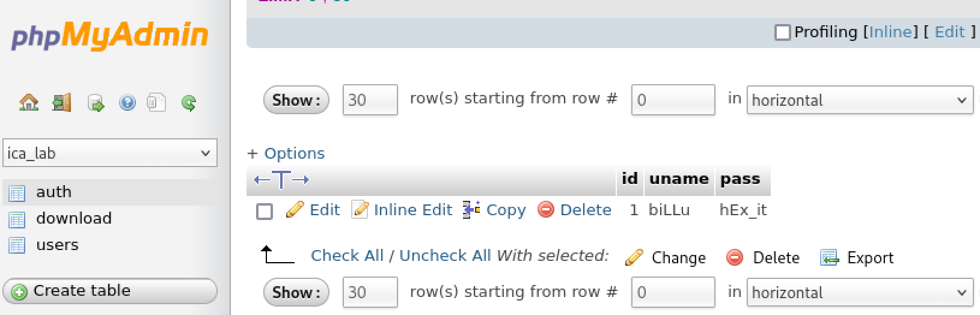The image size is (980, 315).
Task: Click the log out door icon
Action: tap(61, 103)
